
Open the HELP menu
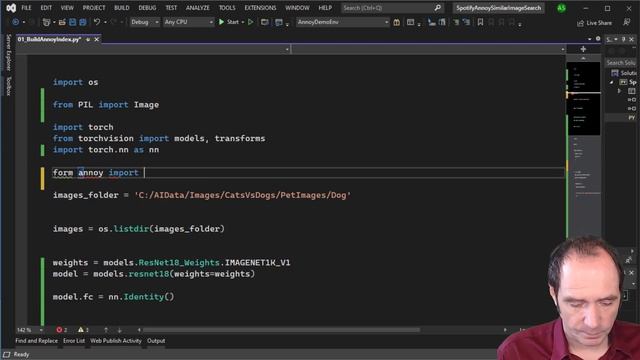325,8
